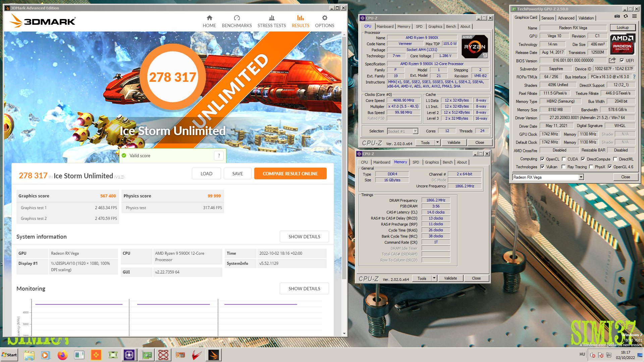This screenshot has height=362, width=644.
Task: Click the GPU-Z refresh icon
Action: pos(626,16)
